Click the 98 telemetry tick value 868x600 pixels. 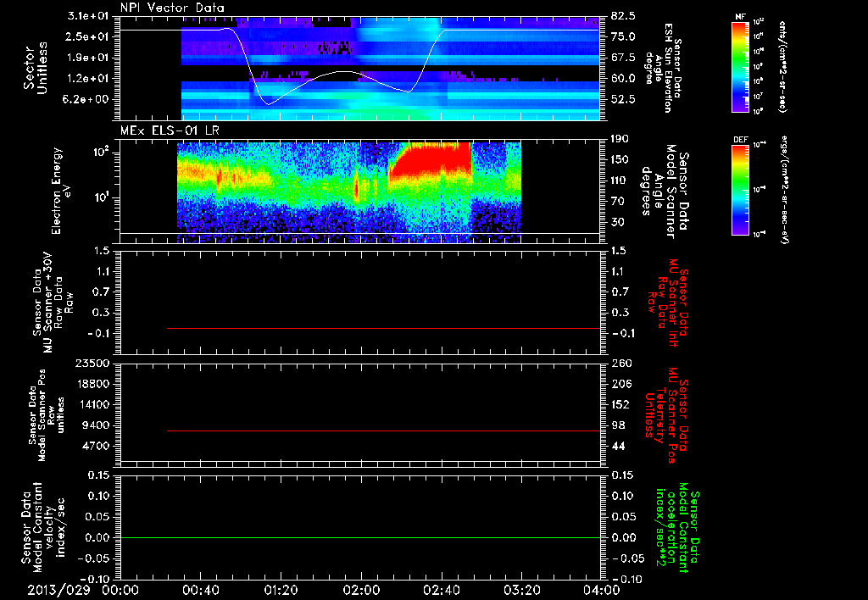(x=618, y=425)
